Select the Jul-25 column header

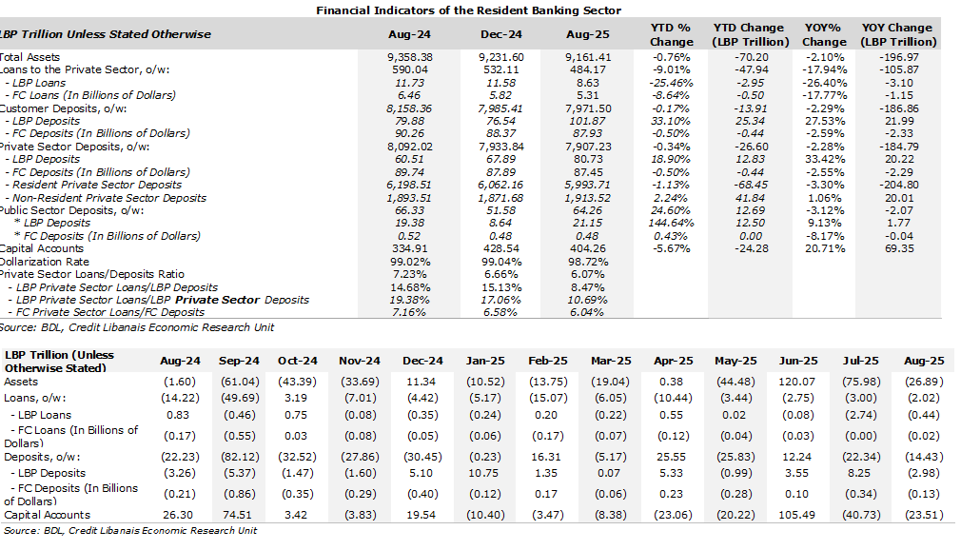859,362
